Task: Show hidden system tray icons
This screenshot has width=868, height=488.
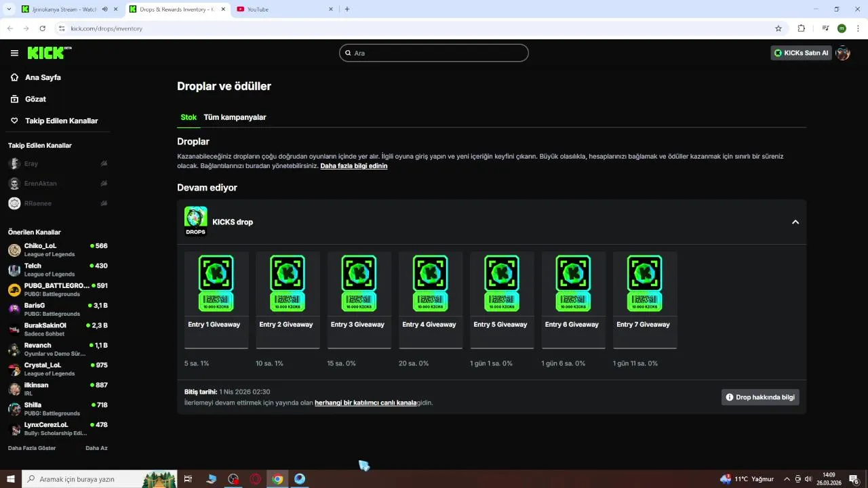Action: [787, 479]
